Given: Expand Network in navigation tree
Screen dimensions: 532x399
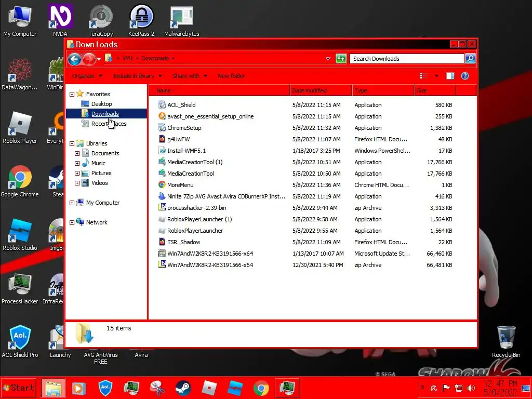Looking at the screenshot, I should [x=72, y=222].
